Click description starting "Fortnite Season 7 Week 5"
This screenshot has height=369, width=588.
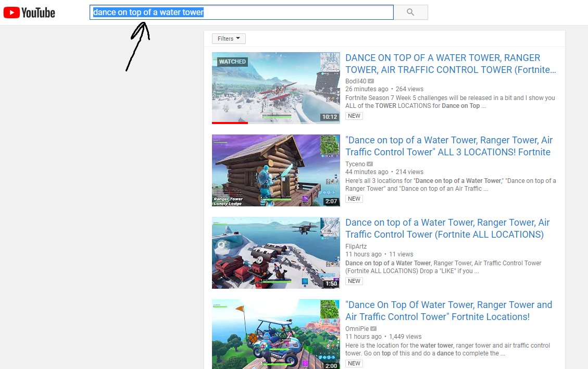coord(450,102)
